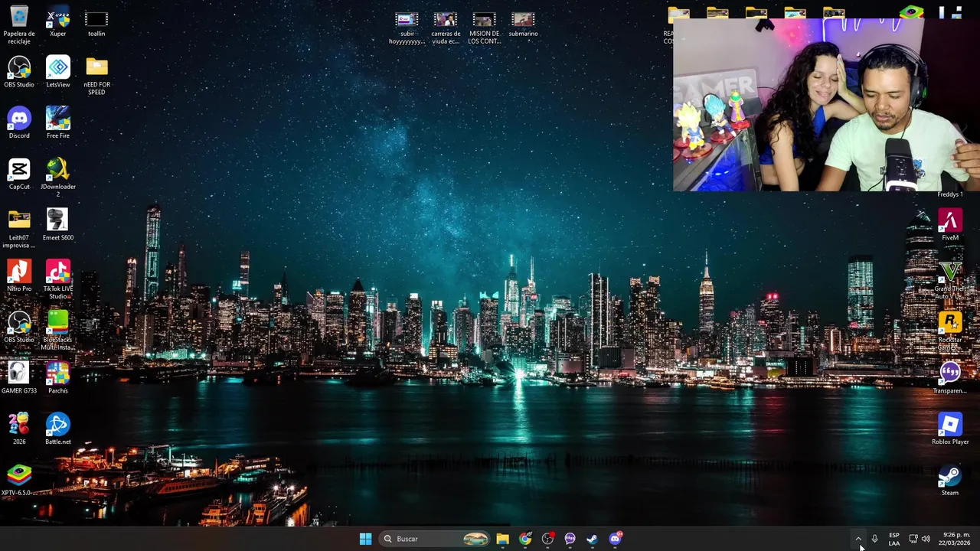The image size is (980, 551).
Task: Launch Battle.net from the desktop
Action: (x=58, y=429)
